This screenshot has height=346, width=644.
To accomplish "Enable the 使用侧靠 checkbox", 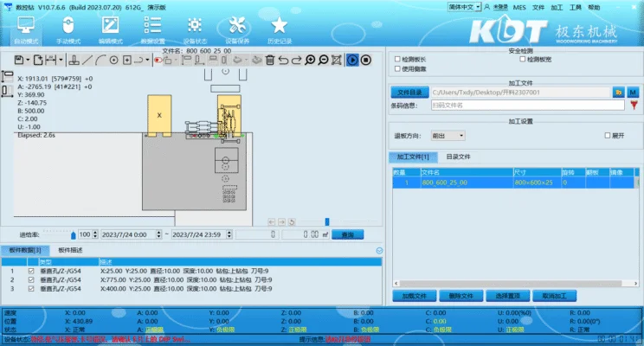I will coord(397,69).
